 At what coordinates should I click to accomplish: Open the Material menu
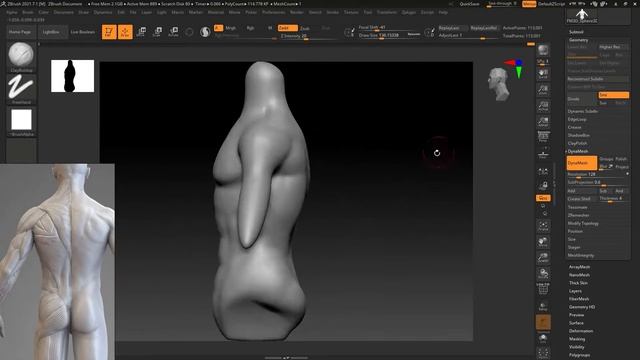tap(216, 12)
